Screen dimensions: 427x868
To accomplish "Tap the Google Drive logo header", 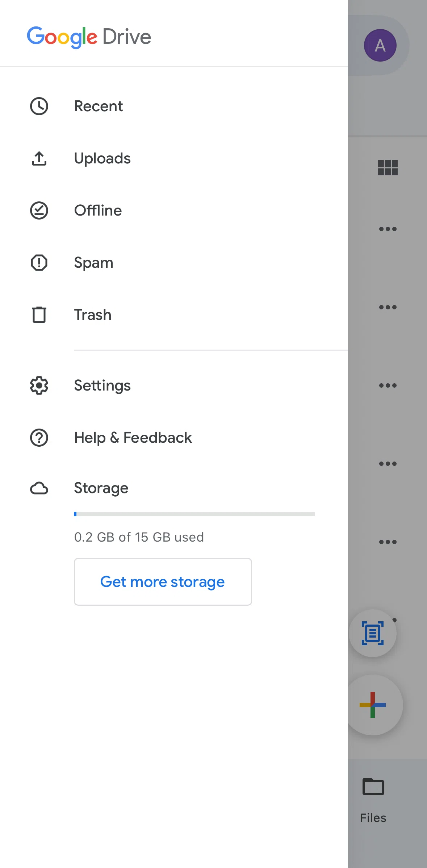I will click(x=89, y=37).
